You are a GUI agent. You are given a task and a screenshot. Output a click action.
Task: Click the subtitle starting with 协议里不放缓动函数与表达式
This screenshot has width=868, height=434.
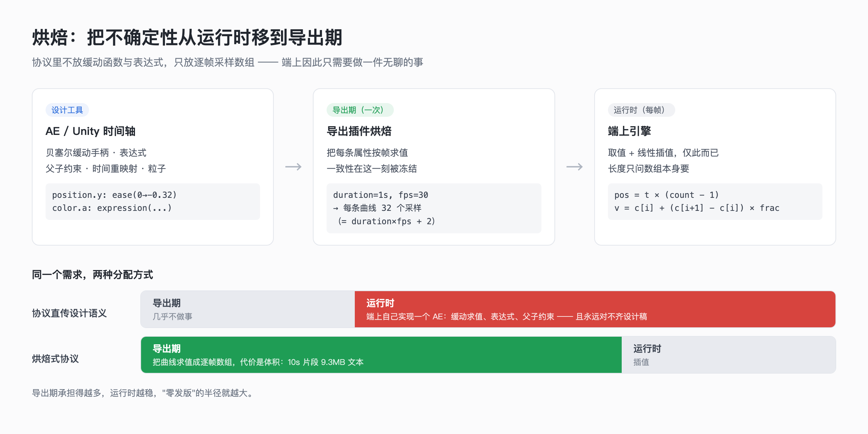(x=227, y=63)
